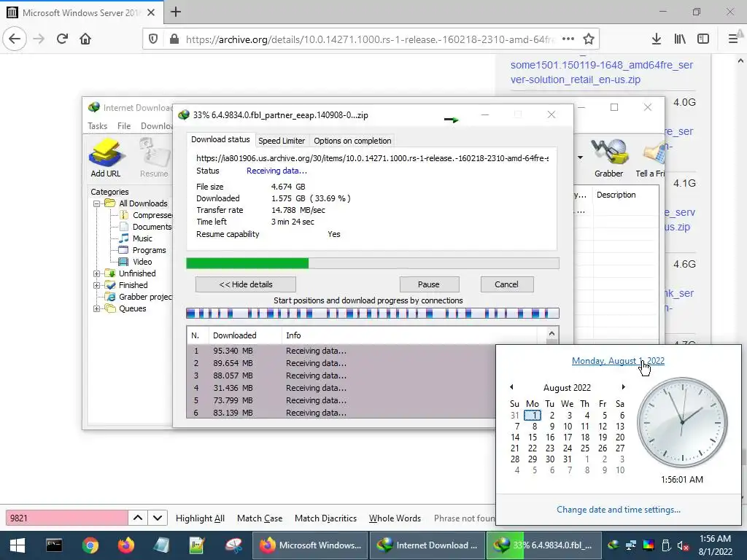Launch Command Prompt from the taskbar
The height and width of the screenshot is (560, 747).
coord(54,545)
